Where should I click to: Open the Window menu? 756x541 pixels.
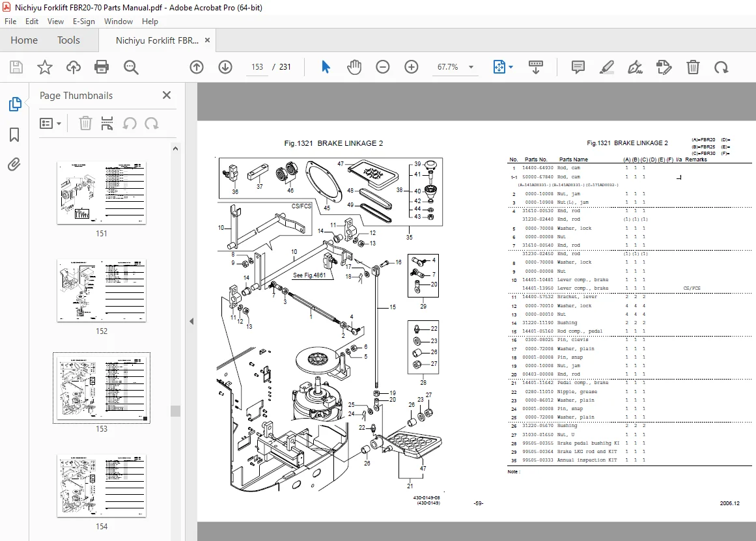118,21
